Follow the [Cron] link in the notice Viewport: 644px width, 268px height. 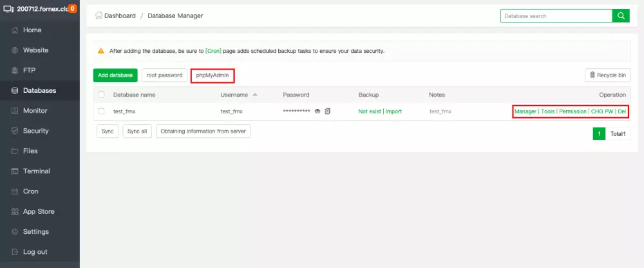pos(213,52)
